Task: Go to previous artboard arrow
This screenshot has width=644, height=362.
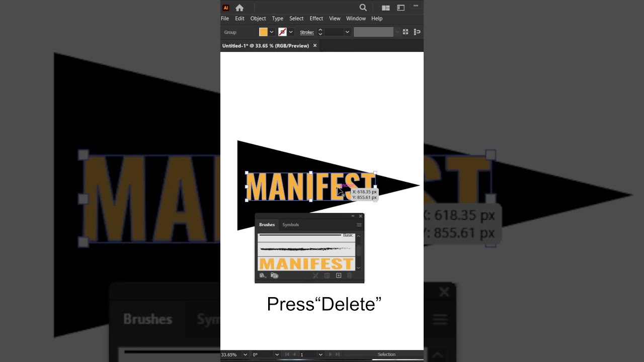Action: pyautogui.click(x=295, y=354)
